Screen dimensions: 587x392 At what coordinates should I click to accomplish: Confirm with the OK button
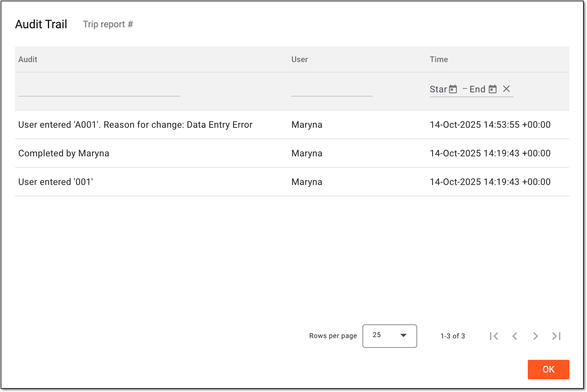548,369
